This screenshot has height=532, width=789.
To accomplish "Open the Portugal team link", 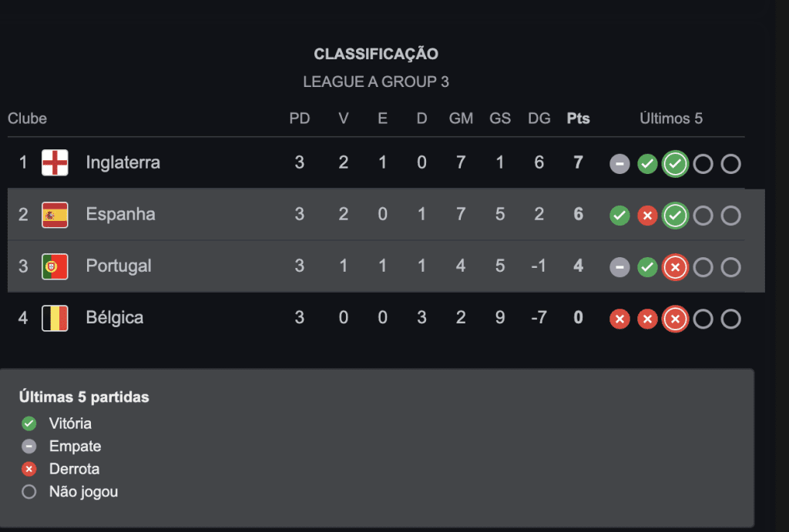I will point(118,266).
